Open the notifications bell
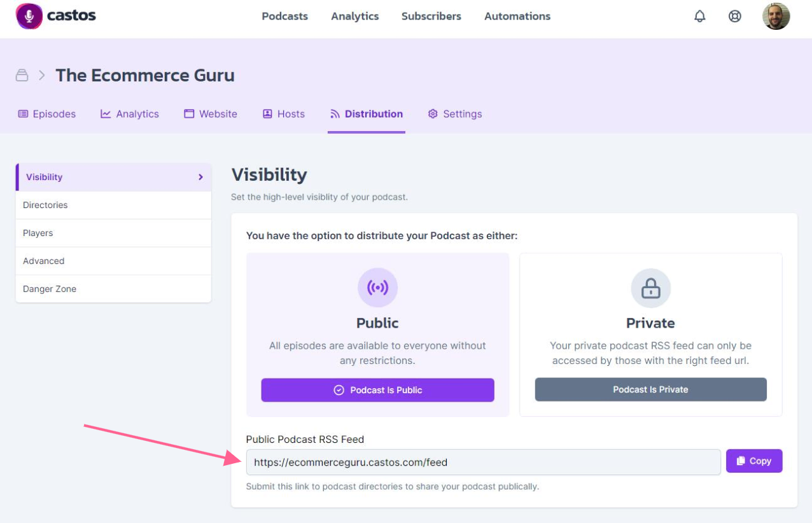 click(x=699, y=17)
